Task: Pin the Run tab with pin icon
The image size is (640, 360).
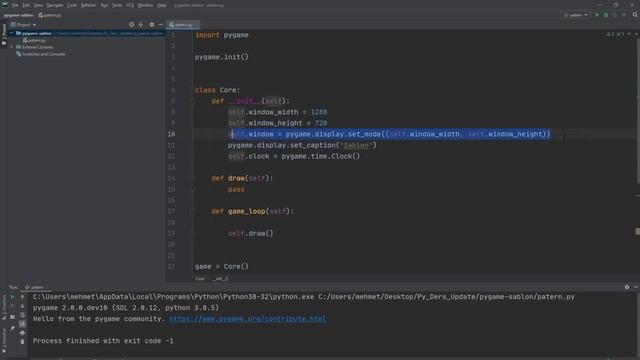Action: [x=12, y=328]
